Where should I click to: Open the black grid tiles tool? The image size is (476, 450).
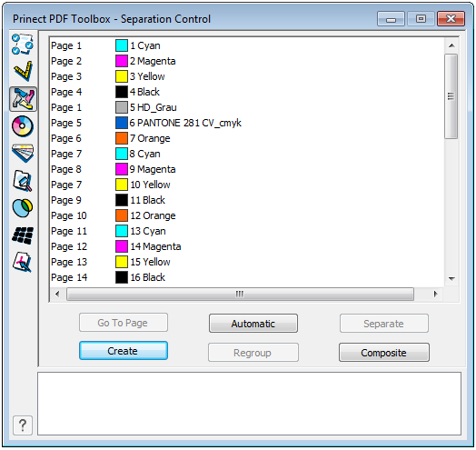23,235
